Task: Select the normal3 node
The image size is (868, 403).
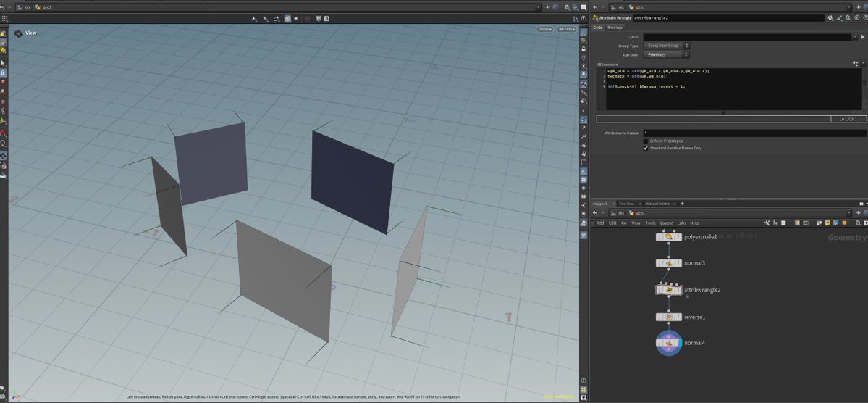Action: (x=669, y=263)
